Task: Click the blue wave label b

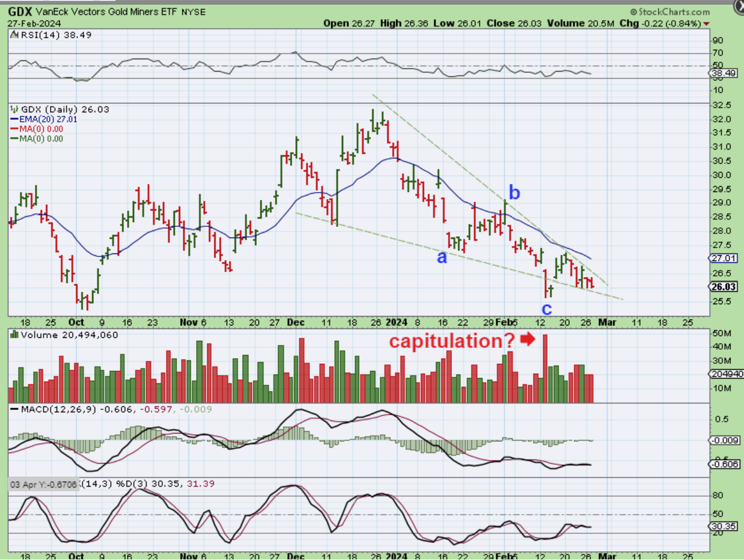Action: [515, 193]
